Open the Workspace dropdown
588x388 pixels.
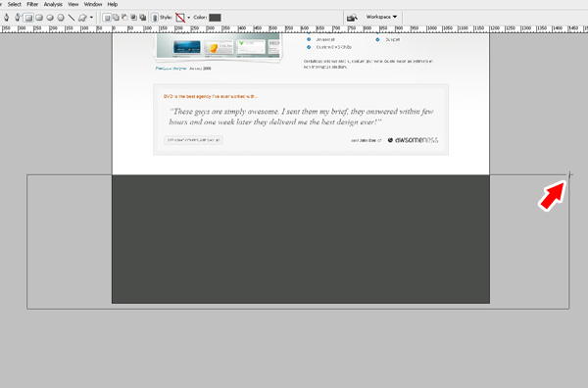(x=381, y=17)
